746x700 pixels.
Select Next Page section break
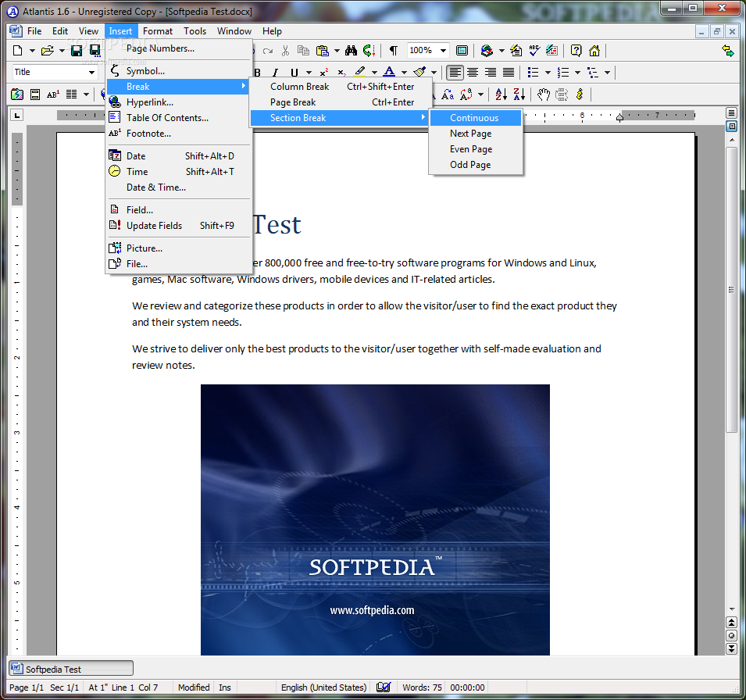[476, 134]
